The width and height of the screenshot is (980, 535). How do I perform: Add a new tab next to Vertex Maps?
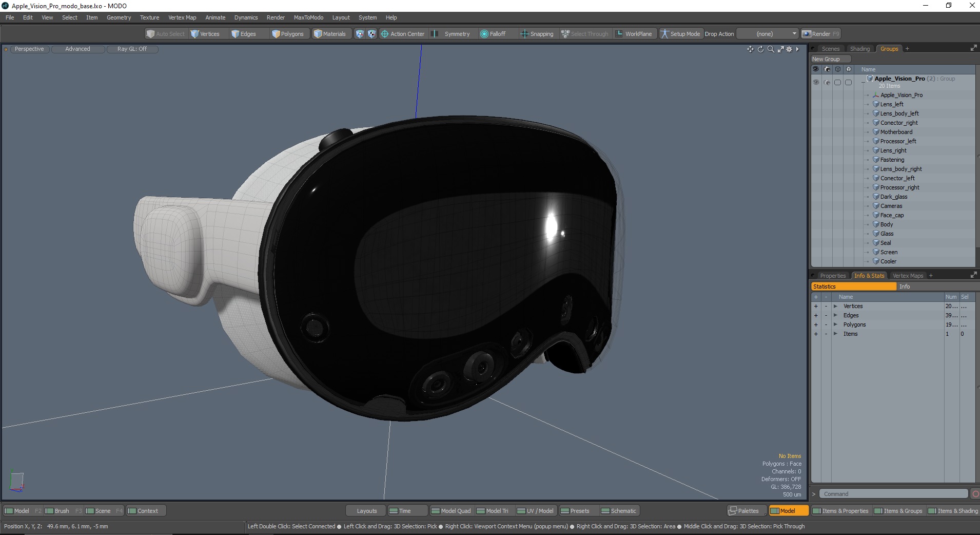tap(931, 276)
